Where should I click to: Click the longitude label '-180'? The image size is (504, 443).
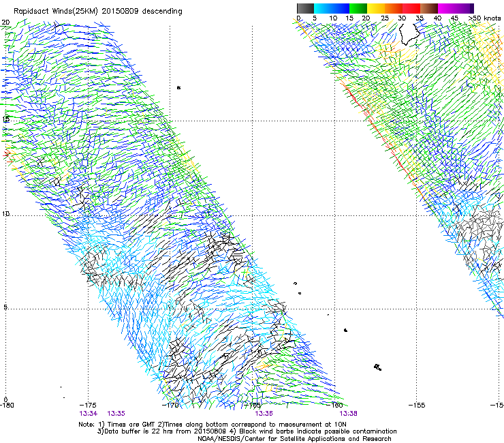pos(7,406)
